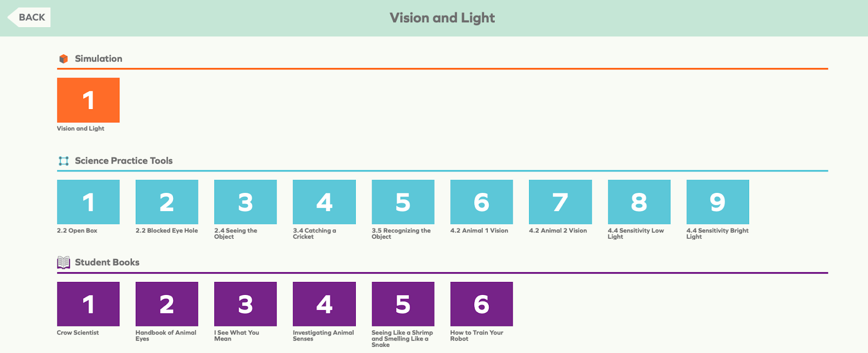Open the Vision and Light simulation tile
The image size is (868, 353).
tap(88, 100)
